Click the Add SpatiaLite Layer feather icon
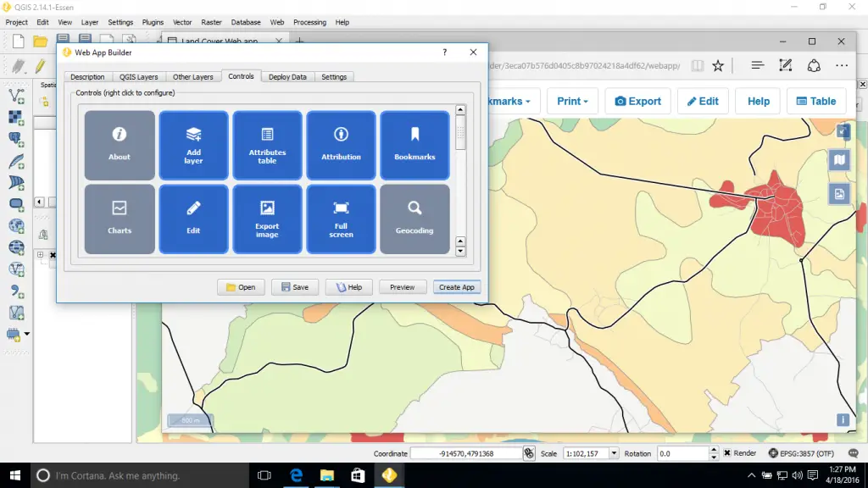 (17, 161)
